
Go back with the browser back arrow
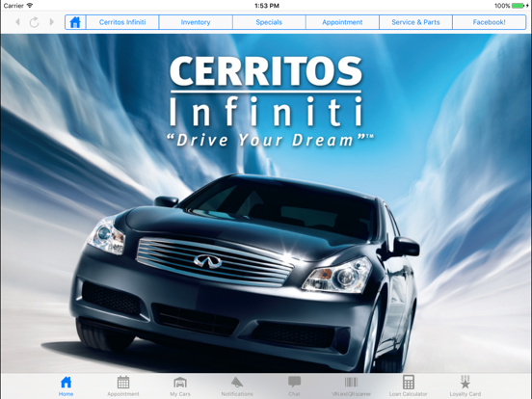pyautogui.click(x=17, y=22)
